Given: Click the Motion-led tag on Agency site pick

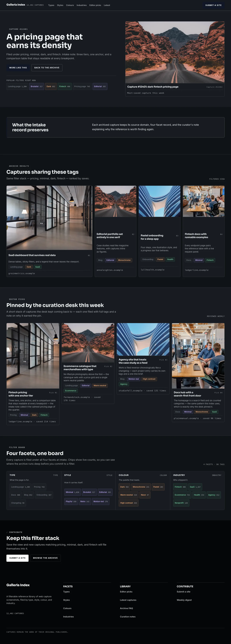Looking at the screenshot, I should click(x=133, y=379).
